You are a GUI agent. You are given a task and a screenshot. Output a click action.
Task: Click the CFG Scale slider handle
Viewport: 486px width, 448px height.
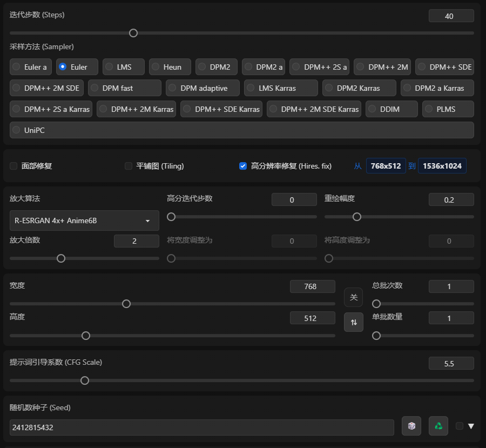pos(85,380)
